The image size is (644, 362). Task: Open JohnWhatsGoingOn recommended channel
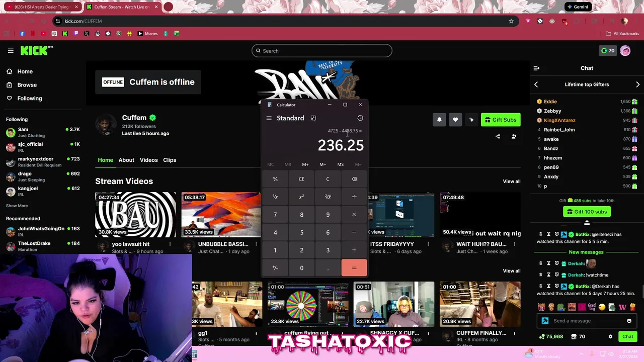tap(43, 231)
